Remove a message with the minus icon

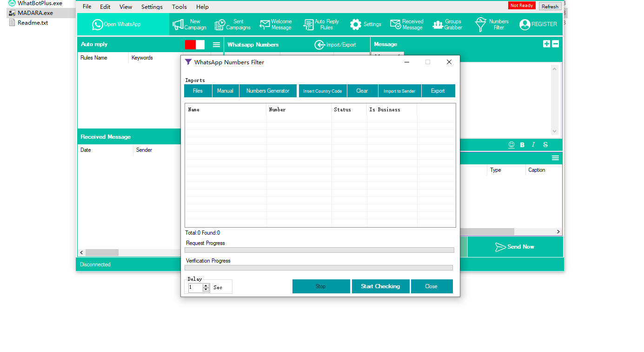pyautogui.click(x=555, y=44)
